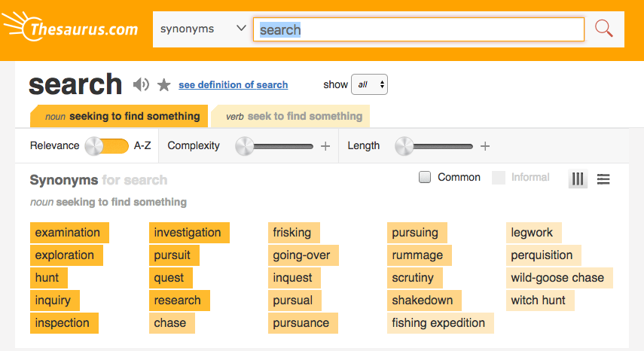Switch to column grid view icon

click(578, 179)
